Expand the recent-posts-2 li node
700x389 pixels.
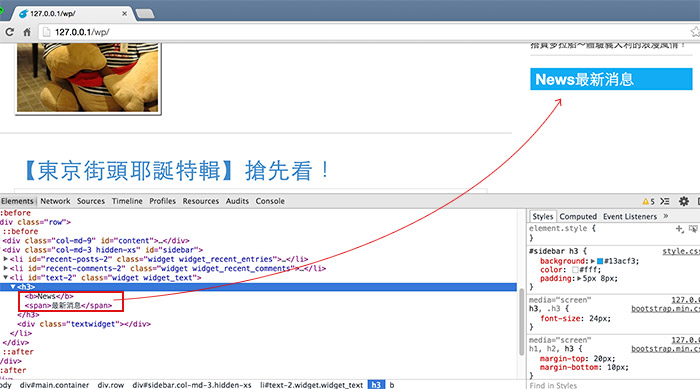pyautogui.click(x=5, y=259)
